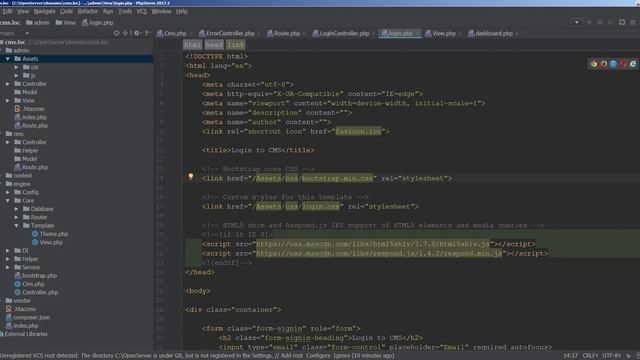
Task: Close the login.php editor tab
Action: tap(417, 33)
